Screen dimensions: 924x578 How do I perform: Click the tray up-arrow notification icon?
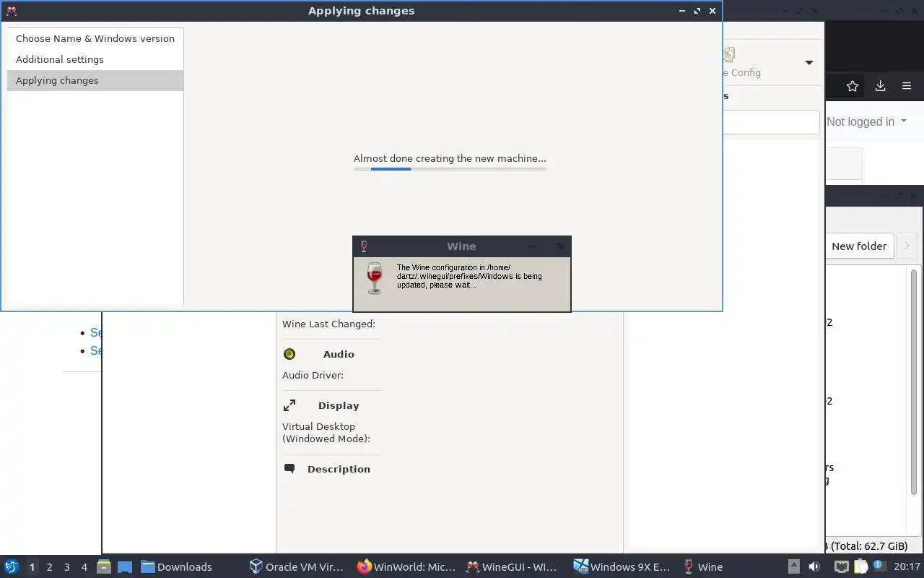coord(793,566)
